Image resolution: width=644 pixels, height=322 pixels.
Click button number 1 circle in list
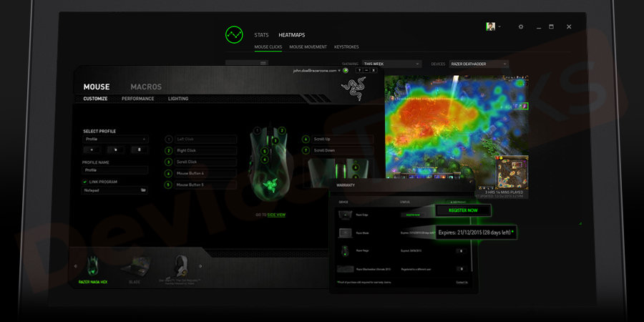[x=168, y=140]
